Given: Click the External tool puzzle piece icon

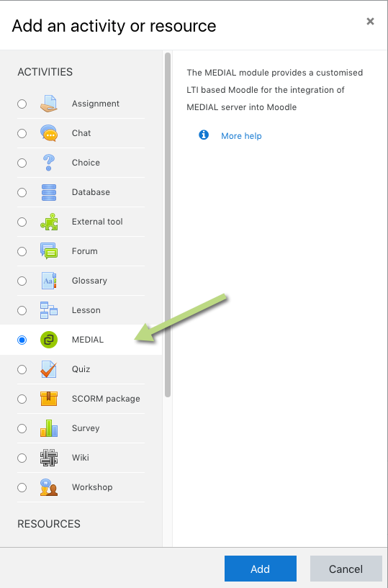Looking at the screenshot, I should tap(49, 222).
